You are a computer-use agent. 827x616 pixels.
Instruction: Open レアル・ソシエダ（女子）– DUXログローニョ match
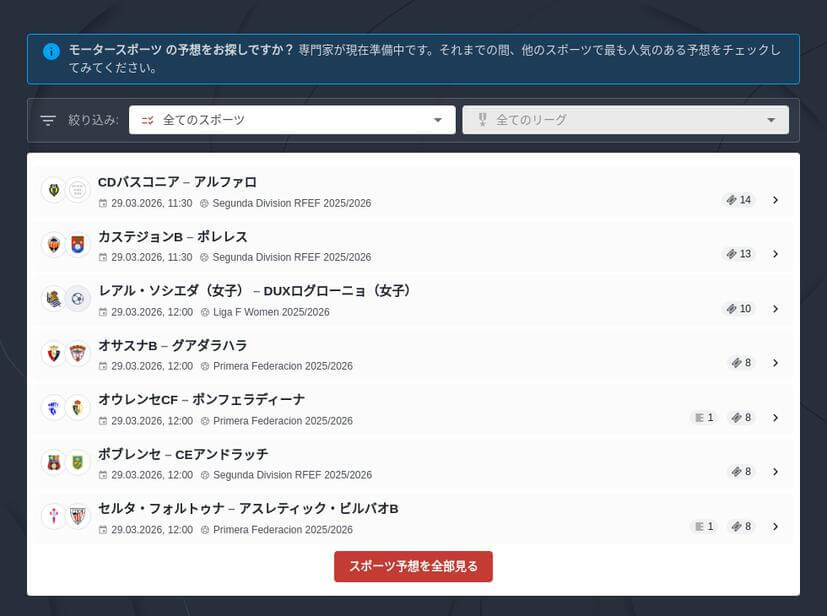point(255,291)
